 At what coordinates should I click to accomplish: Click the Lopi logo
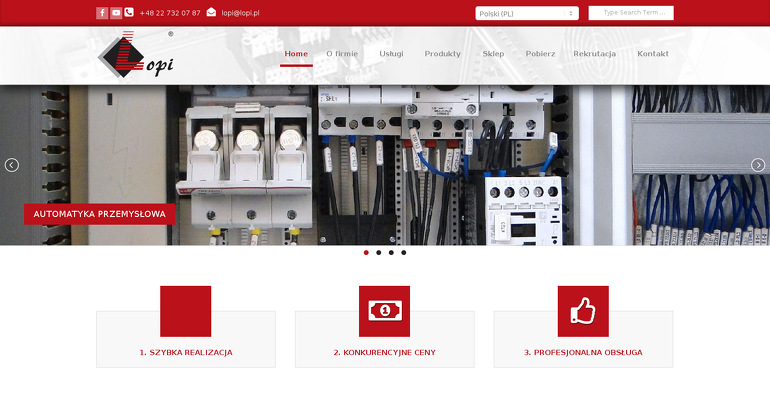136,55
